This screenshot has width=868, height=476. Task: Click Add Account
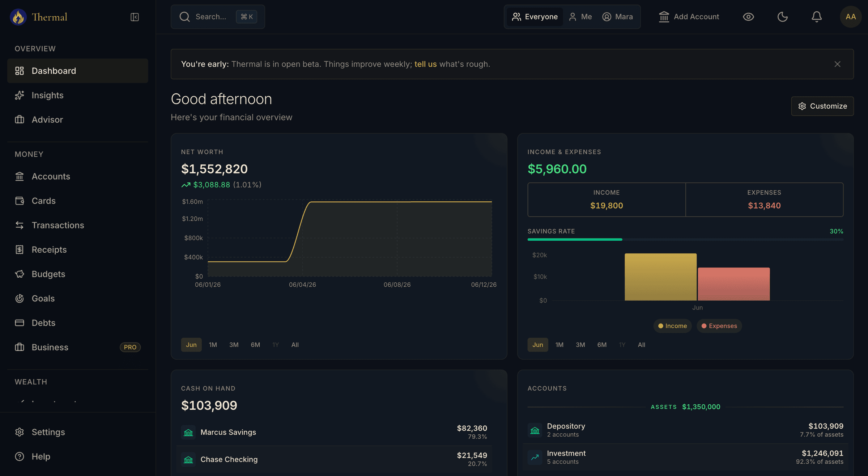point(689,17)
